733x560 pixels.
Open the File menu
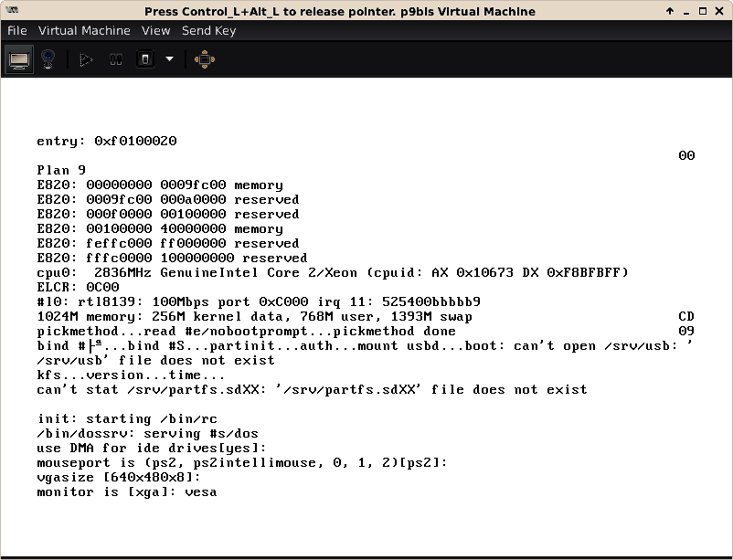coord(16,30)
